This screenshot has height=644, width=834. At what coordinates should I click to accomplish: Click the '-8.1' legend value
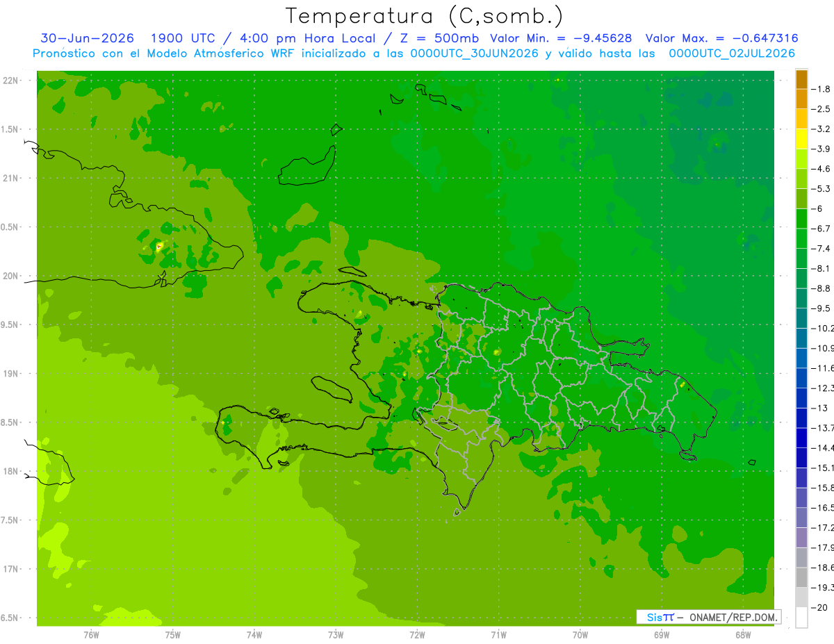click(820, 268)
